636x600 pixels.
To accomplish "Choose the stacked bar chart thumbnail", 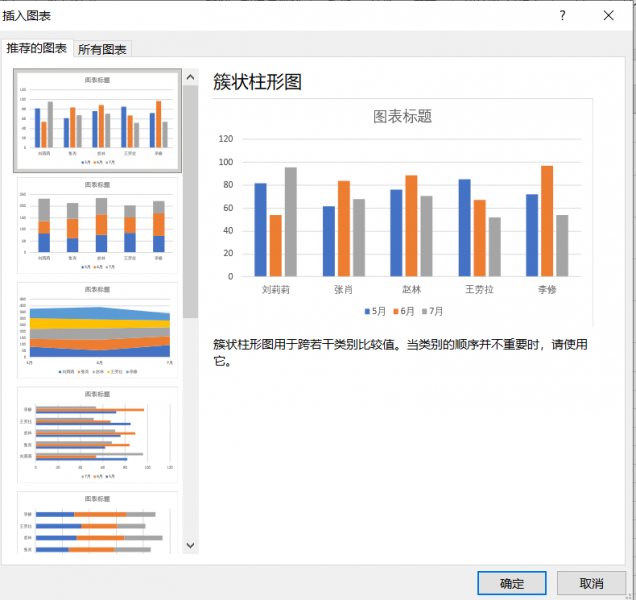I will coord(97,522).
